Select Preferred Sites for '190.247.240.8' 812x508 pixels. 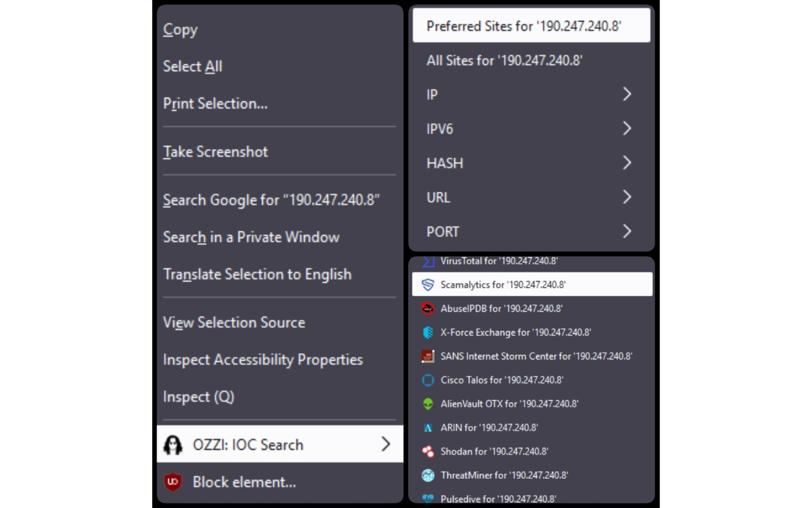pyautogui.click(x=524, y=26)
